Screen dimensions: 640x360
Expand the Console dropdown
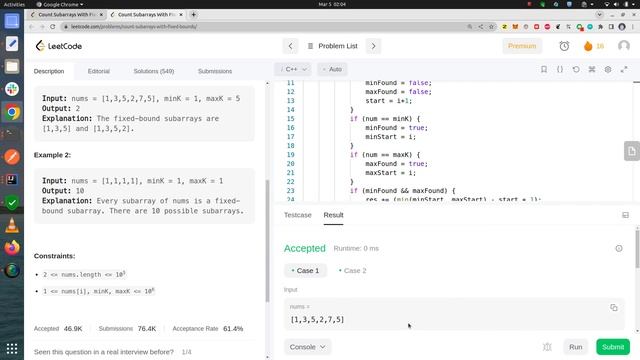(307, 347)
